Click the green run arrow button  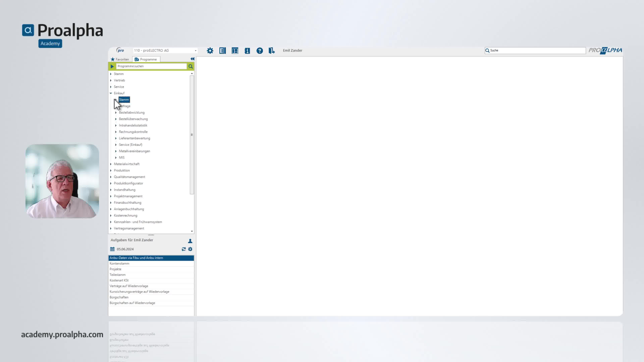(112, 67)
